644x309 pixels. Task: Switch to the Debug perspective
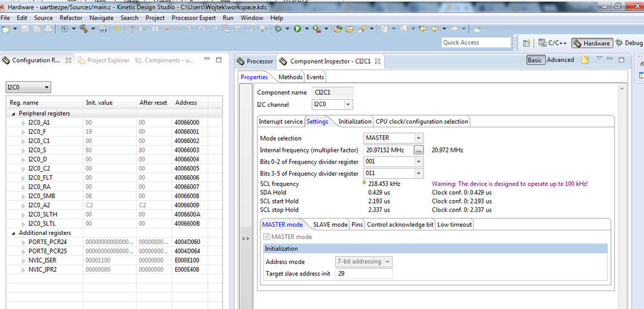click(629, 42)
